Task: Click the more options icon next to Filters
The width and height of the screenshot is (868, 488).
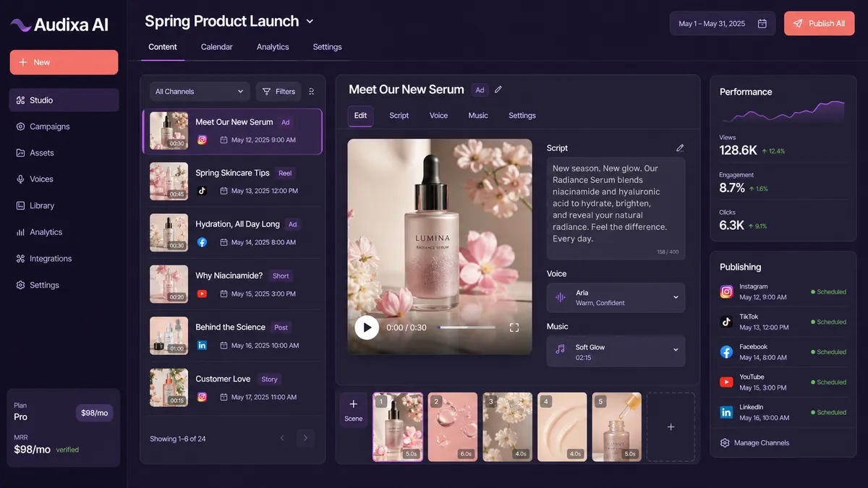Action: [x=312, y=92]
